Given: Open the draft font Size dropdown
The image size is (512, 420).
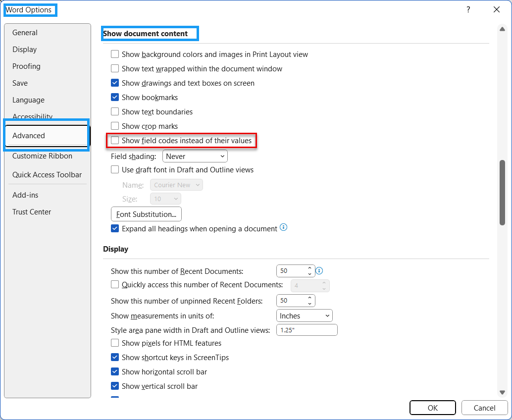Looking at the screenshot, I should click(x=165, y=199).
